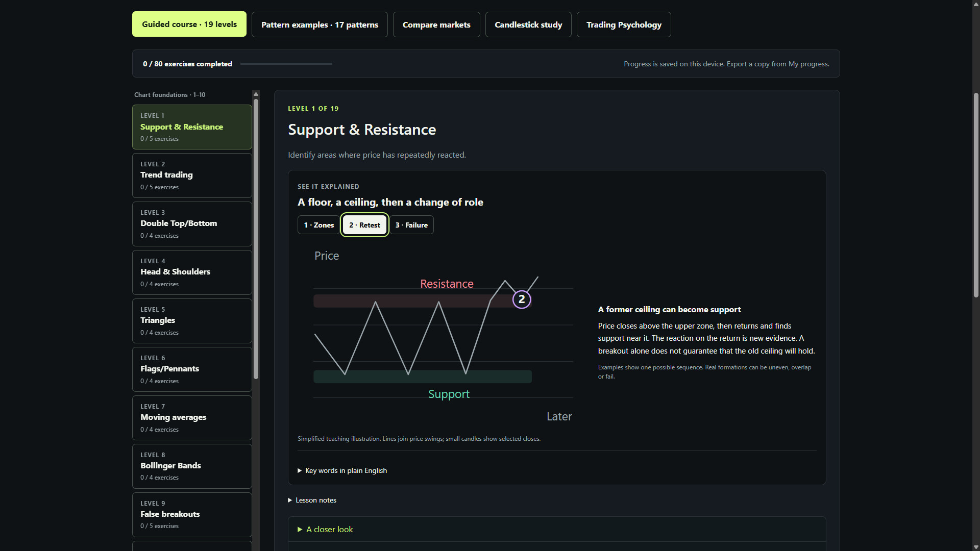Select Level 7 Moving averages
The width and height of the screenshot is (980, 551).
pyautogui.click(x=192, y=418)
